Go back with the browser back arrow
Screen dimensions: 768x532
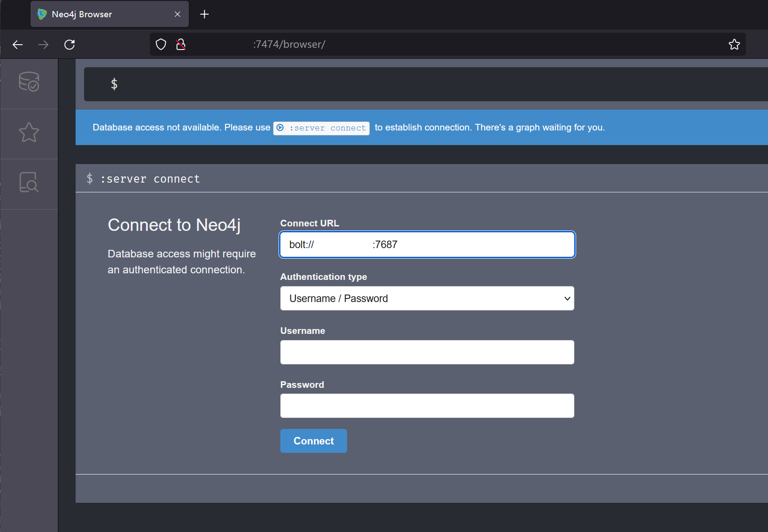[x=18, y=44]
